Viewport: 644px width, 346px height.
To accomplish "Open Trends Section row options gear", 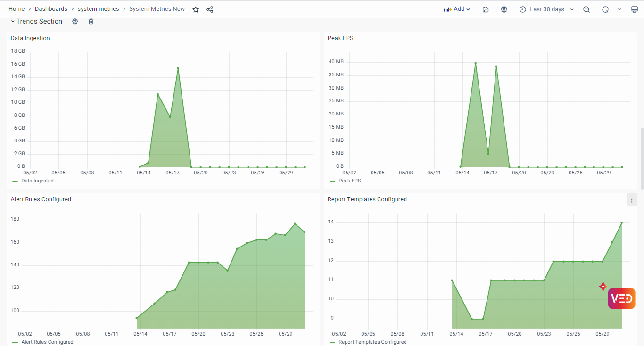I will pos(75,21).
